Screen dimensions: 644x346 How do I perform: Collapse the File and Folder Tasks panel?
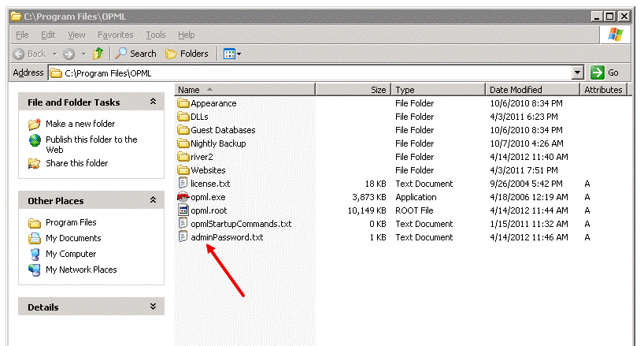coord(154,102)
